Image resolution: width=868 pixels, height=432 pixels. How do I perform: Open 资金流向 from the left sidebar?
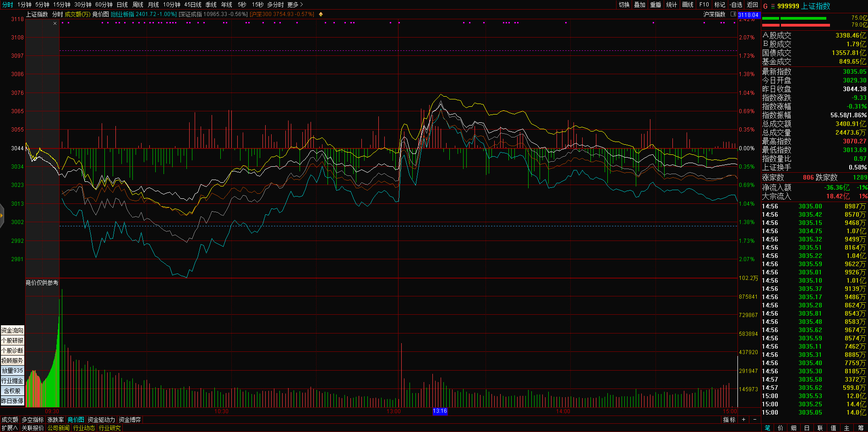click(12, 330)
